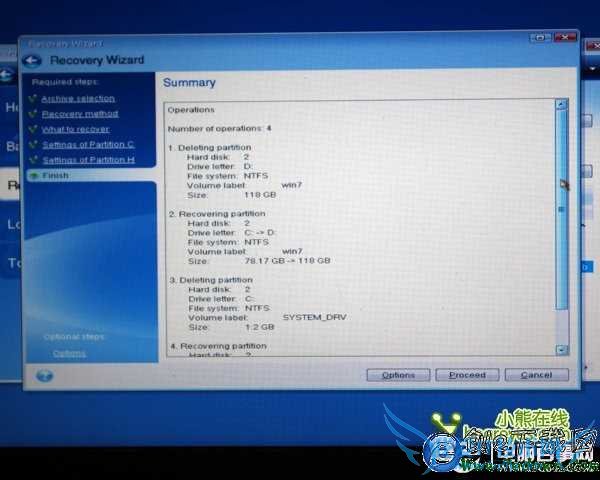Click 'Number of operations: 4' text
This screenshot has height=480, width=600.
pos(220,129)
